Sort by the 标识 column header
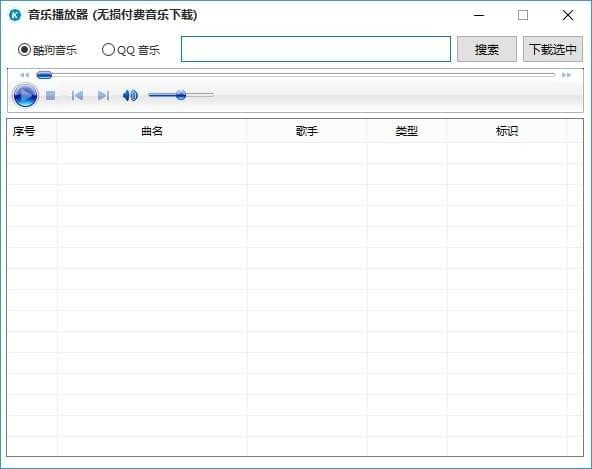The height and width of the screenshot is (469, 592). 507,131
